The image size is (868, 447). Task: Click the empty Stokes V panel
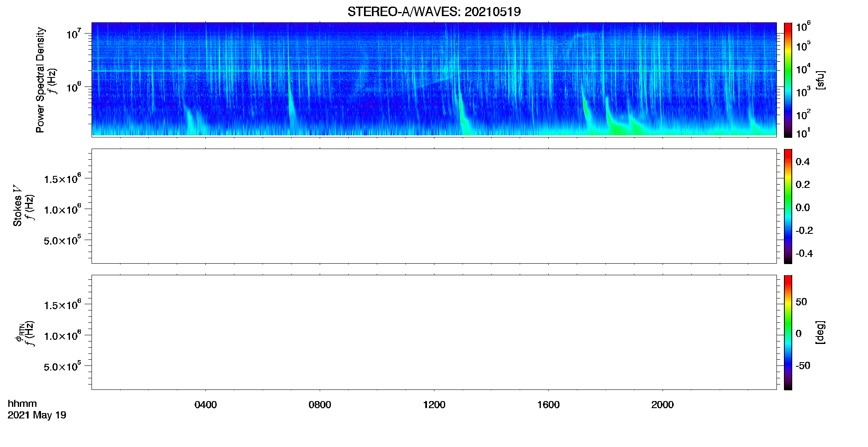(434, 206)
